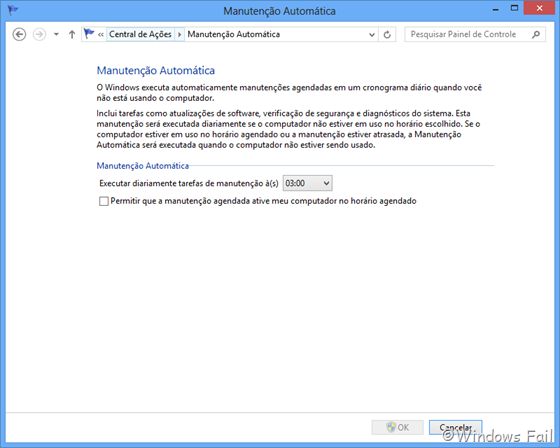
Task: Go up one level with up arrow
Action: click(72, 35)
